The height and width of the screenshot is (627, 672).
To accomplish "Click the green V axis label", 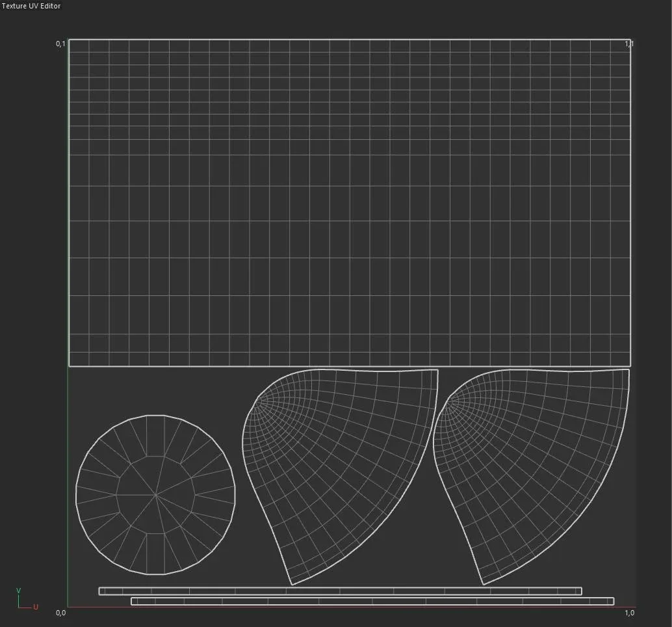I will tap(19, 592).
